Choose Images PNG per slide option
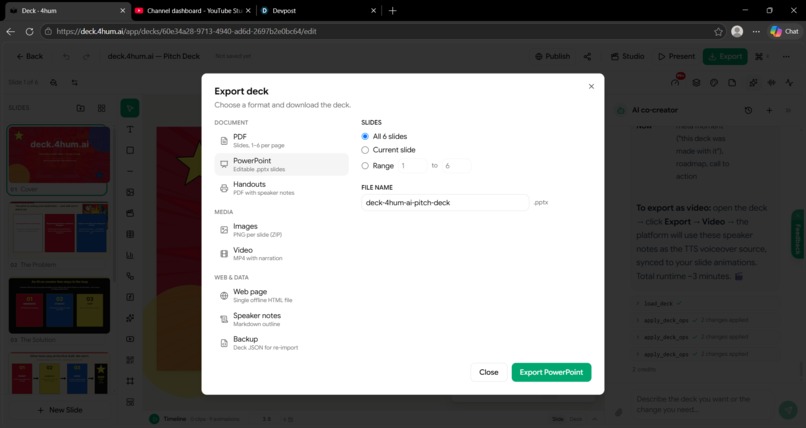This screenshot has width=806, height=428. [x=281, y=230]
